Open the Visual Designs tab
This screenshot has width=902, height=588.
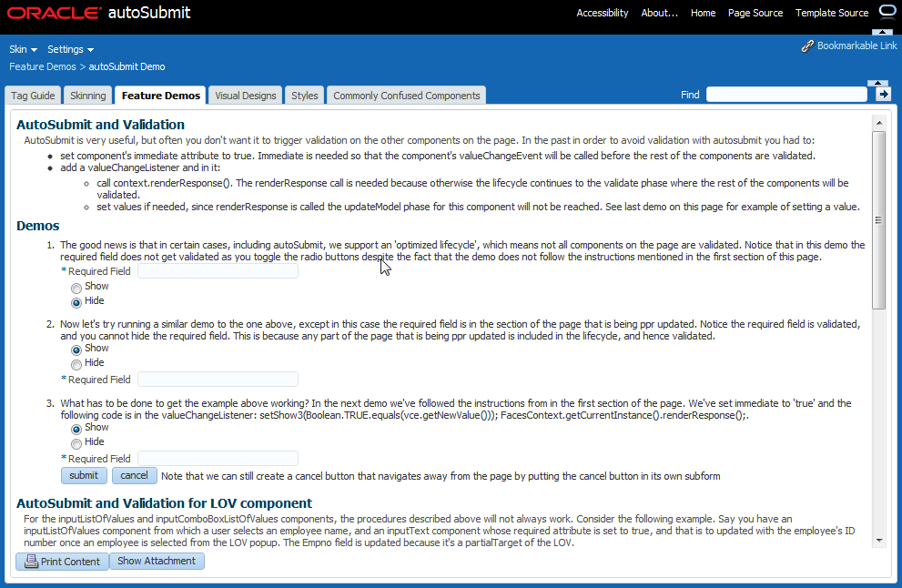246,96
